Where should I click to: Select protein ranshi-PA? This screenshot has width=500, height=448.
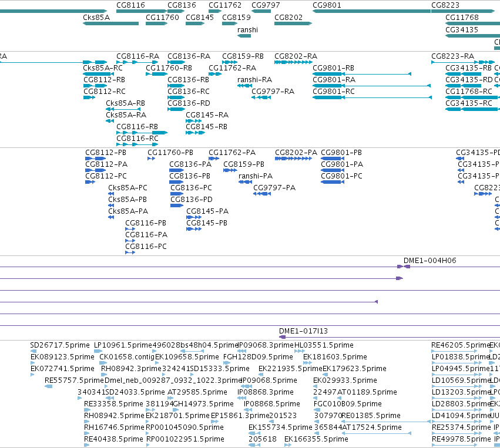point(256,176)
